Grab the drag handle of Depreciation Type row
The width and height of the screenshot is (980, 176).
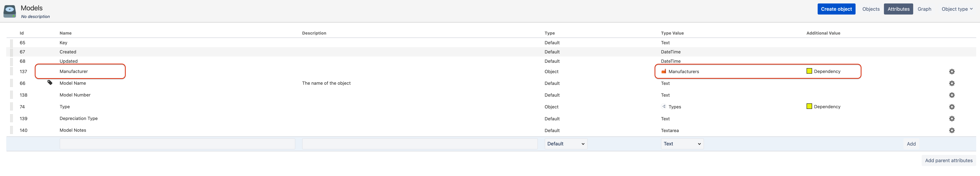11,119
